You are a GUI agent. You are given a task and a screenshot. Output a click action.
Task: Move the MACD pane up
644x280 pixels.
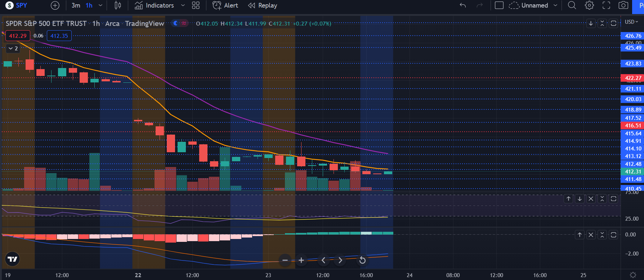pyautogui.click(x=580, y=235)
